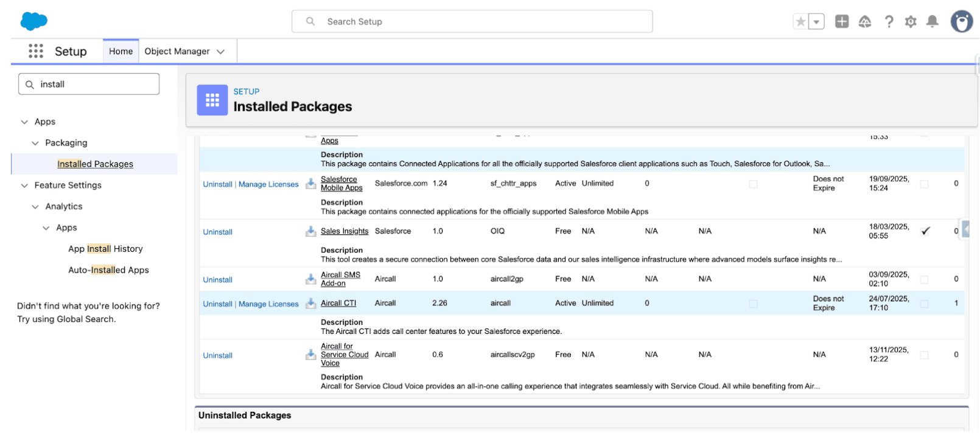The width and height of the screenshot is (980, 438).
Task: Toggle the checked box in Sales Insights row
Action: tap(925, 231)
